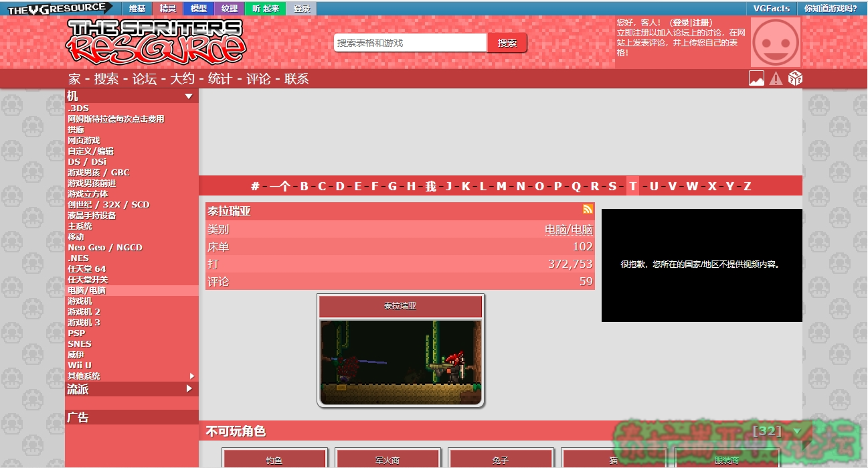This screenshot has height=468, width=868.
Task: Select .3DS in the console list
Action: pos(78,108)
